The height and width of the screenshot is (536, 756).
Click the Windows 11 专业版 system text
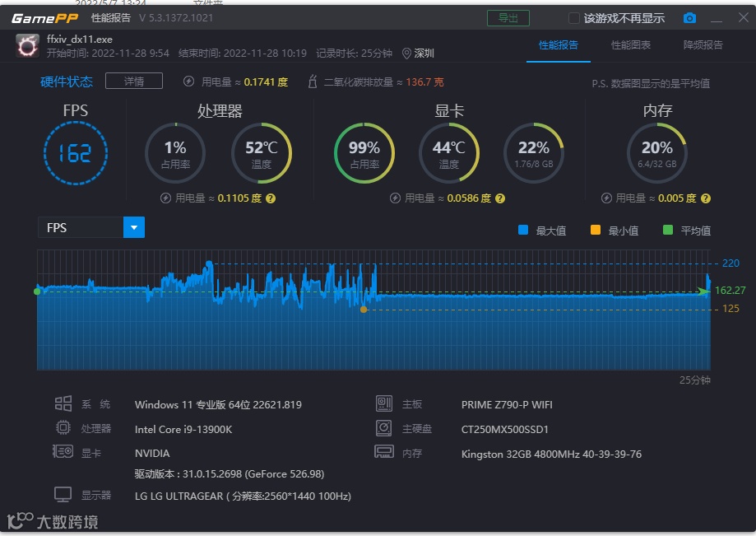(218, 405)
